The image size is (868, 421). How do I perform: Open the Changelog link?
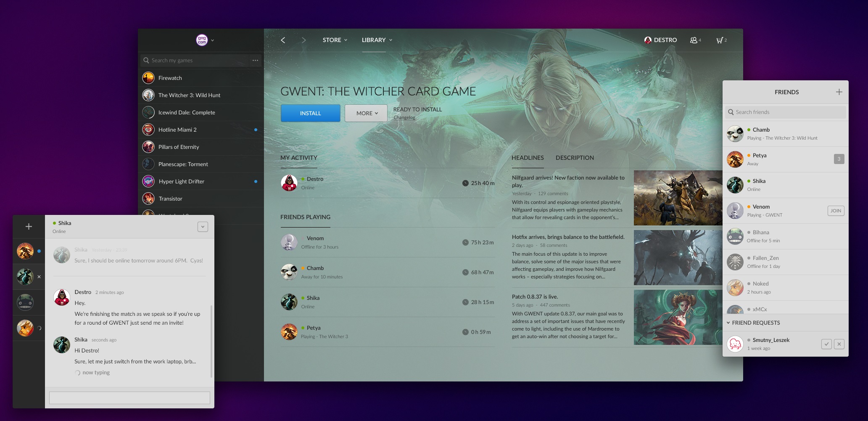(x=404, y=117)
